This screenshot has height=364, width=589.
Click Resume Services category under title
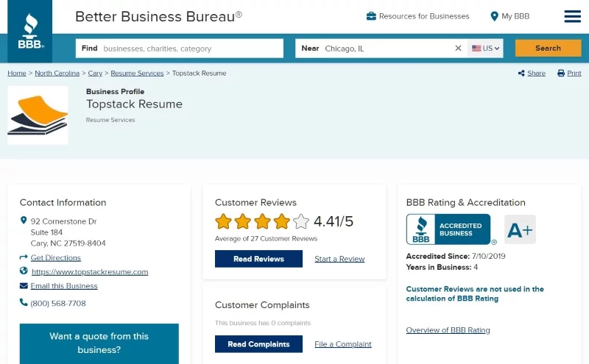click(110, 120)
